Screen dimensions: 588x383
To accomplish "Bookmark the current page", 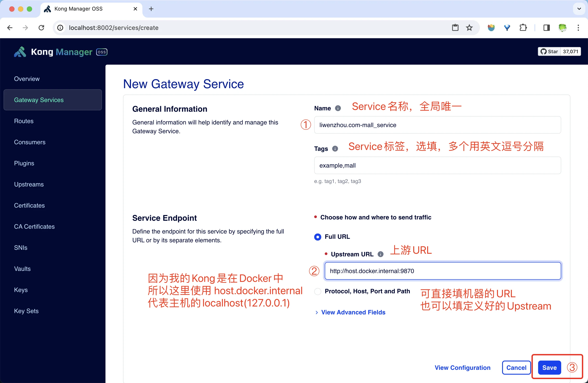I will [x=469, y=27].
